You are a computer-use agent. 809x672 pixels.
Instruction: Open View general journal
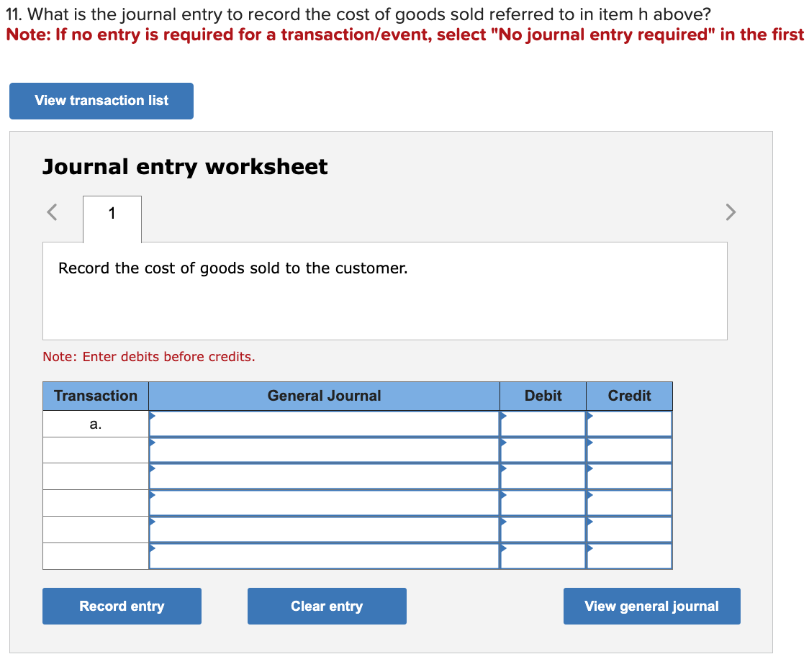click(x=651, y=606)
